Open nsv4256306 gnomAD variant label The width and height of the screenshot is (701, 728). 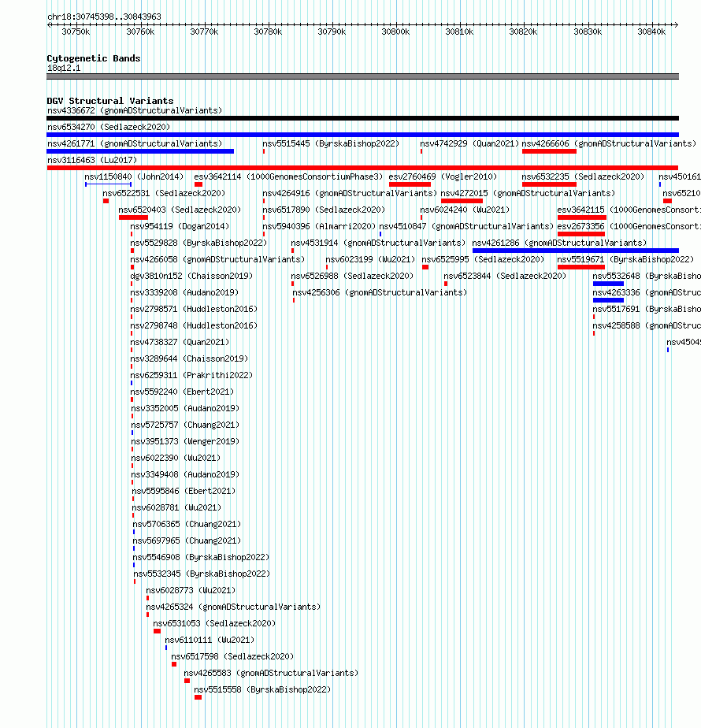(x=380, y=292)
